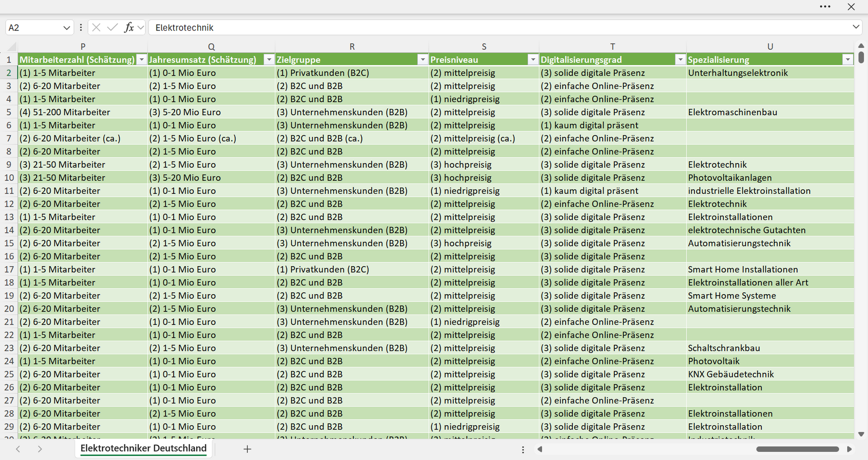Screen dimensions: 868x460
Task: Select column Q header
Action: pos(211,47)
